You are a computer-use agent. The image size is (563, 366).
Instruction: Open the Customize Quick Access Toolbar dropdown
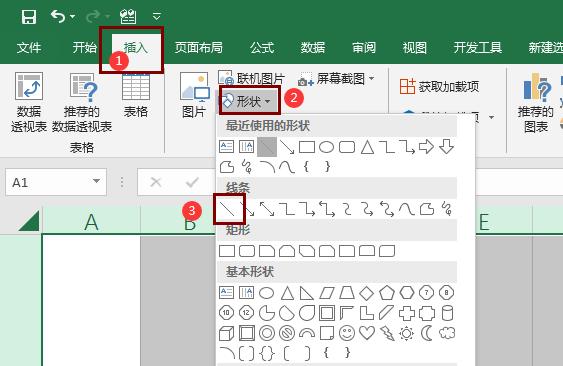tap(157, 16)
